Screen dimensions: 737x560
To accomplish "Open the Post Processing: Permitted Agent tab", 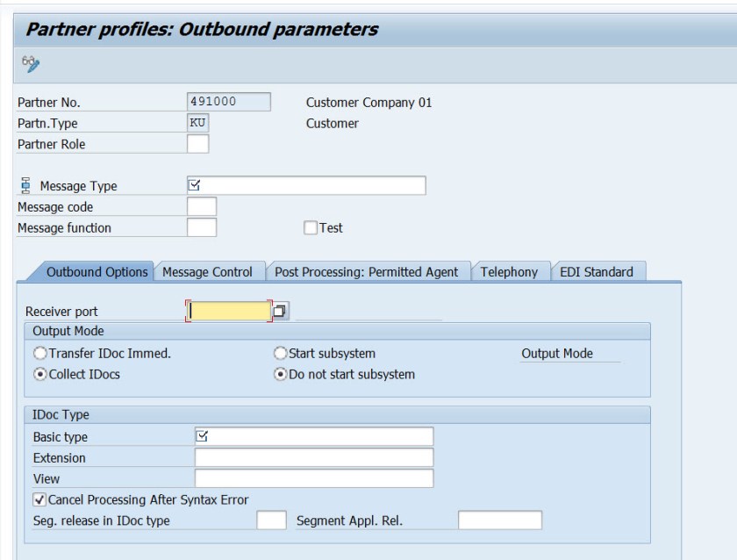I will click(366, 272).
